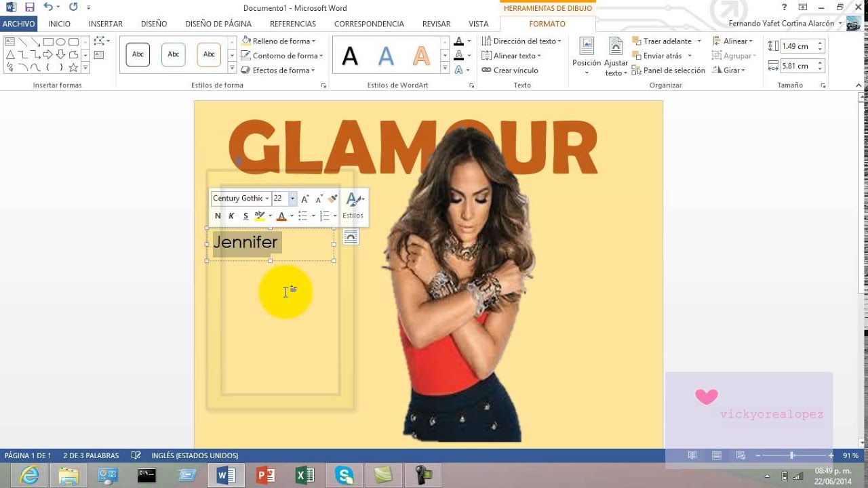Open the Alinear dropdown in Organizar group

[x=732, y=41]
